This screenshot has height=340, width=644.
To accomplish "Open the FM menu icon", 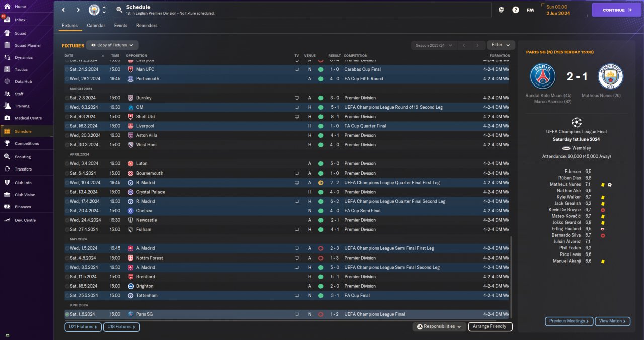I will (x=530, y=10).
